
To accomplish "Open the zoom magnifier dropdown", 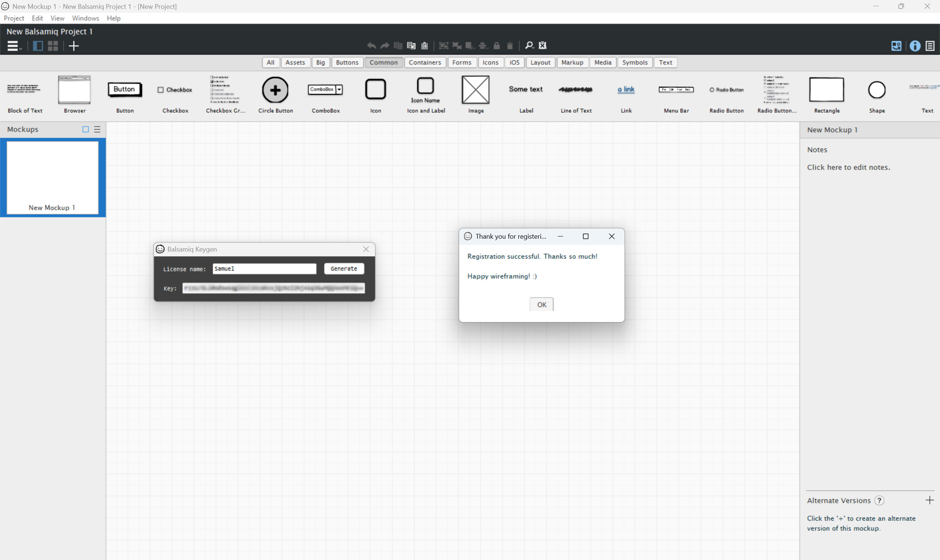I will [529, 45].
